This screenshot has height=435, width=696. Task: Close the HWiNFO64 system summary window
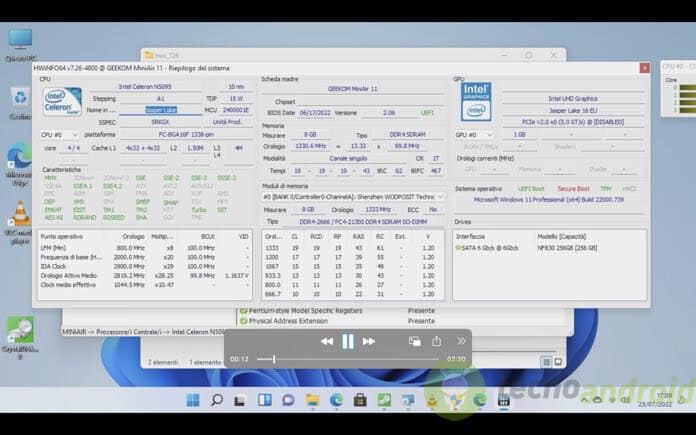coord(642,67)
